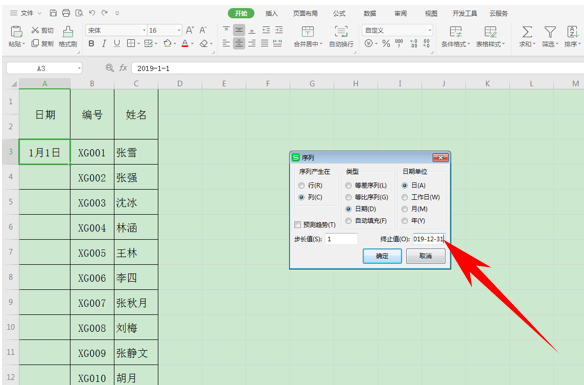Switch to the Insert (插入) tab
The height and width of the screenshot is (385, 584).
272,13
